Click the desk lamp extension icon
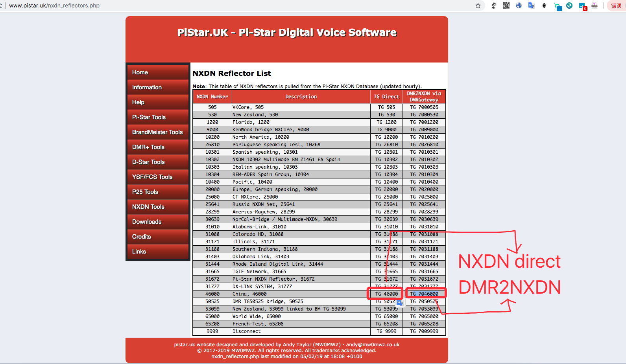The width and height of the screenshot is (626, 364). (494, 6)
